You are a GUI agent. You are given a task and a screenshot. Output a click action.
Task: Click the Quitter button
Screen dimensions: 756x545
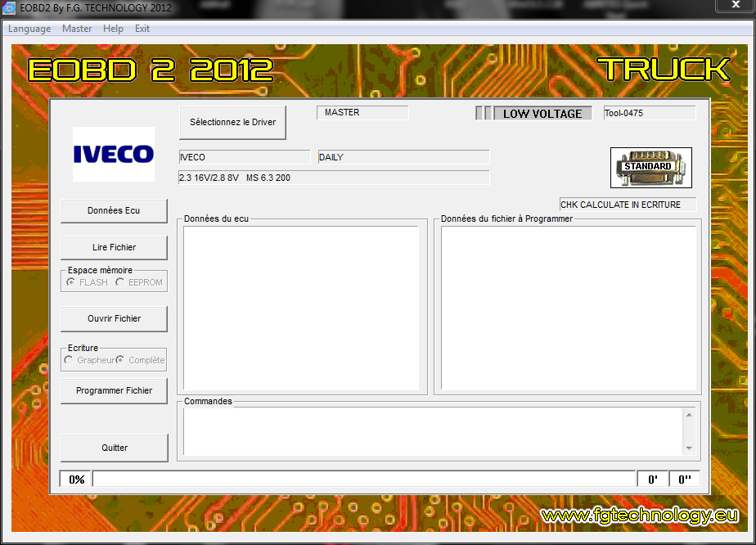tap(115, 448)
